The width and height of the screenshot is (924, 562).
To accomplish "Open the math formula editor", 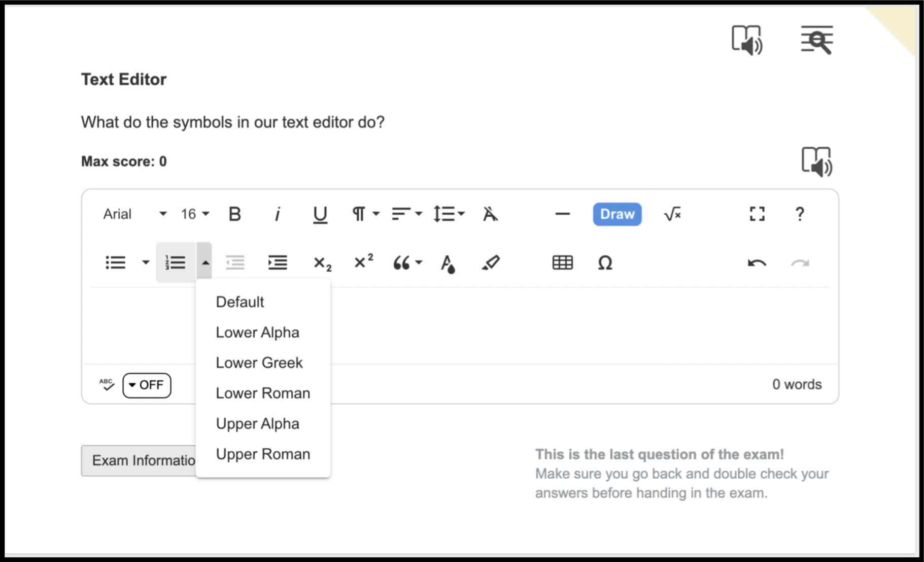I will click(x=672, y=214).
